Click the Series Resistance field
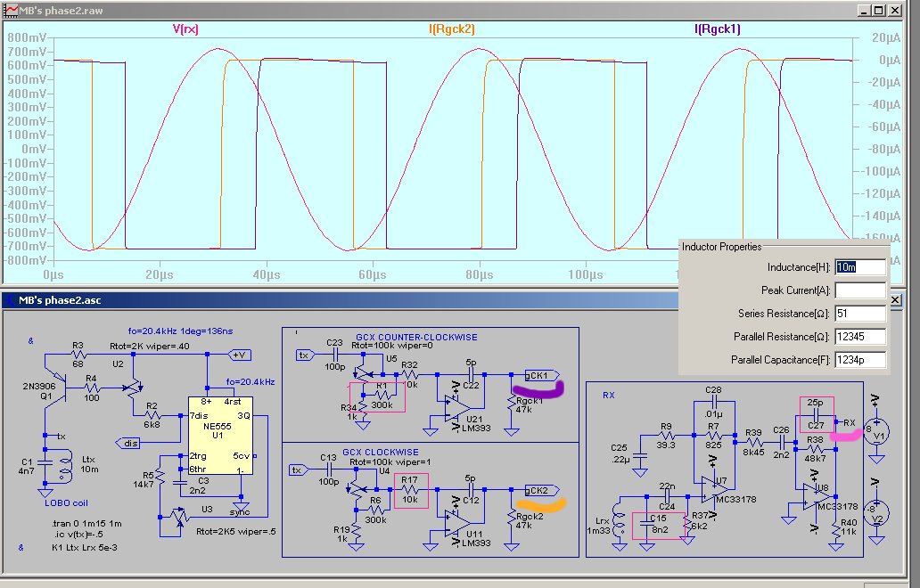 click(x=860, y=314)
